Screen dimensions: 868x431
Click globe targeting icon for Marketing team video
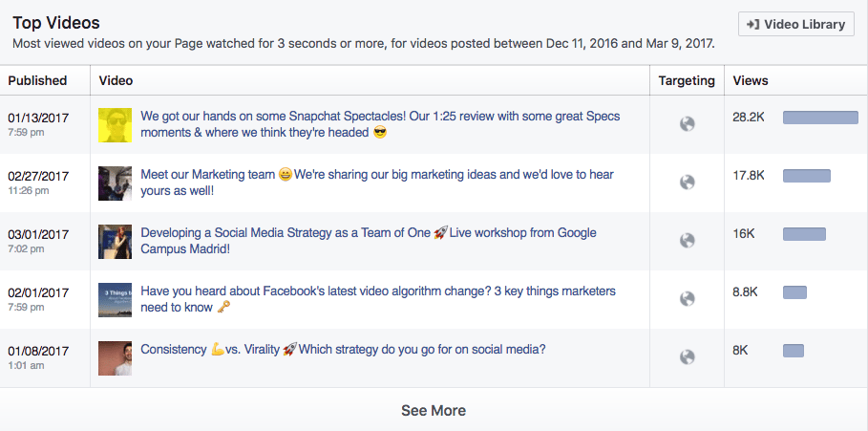tap(687, 183)
